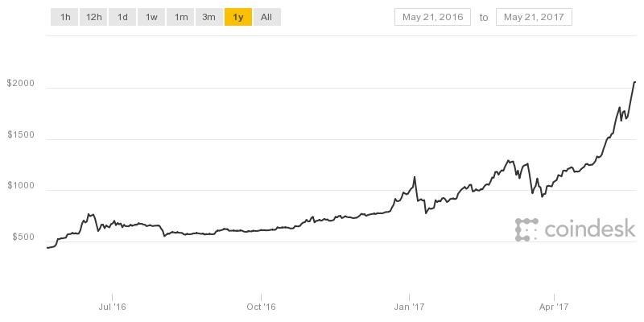The height and width of the screenshot is (322, 644).
Task: Switch to the 3m view
Action: [209, 17]
